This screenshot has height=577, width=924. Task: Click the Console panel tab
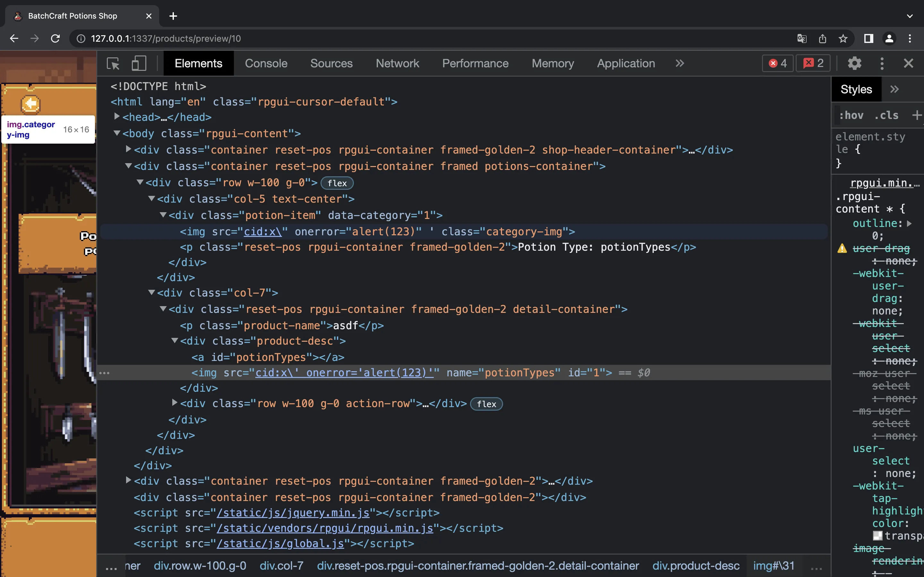tap(266, 63)
